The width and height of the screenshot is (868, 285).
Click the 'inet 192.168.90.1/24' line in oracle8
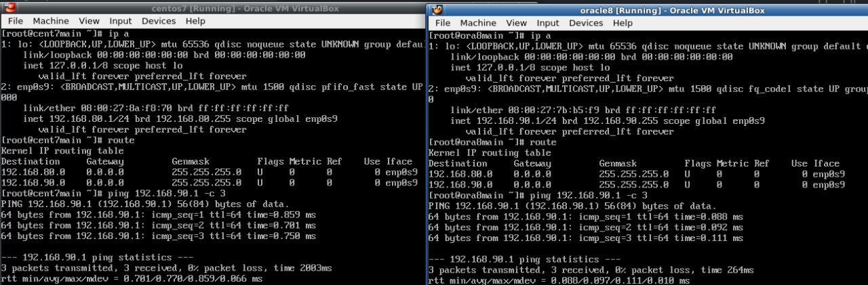coord(608,121)
